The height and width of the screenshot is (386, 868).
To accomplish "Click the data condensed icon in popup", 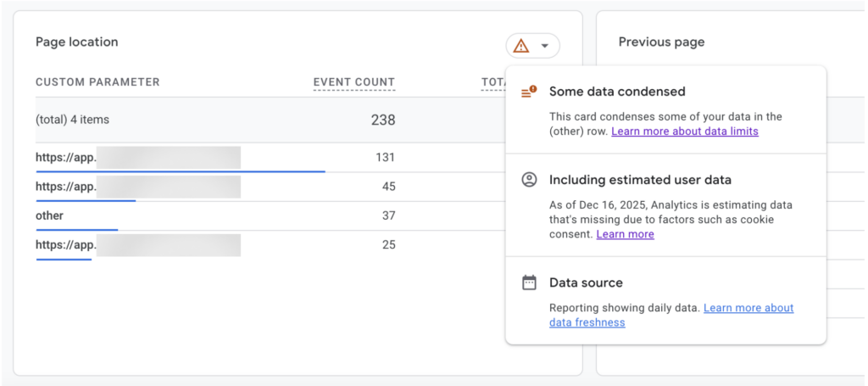I will point(529,92).
